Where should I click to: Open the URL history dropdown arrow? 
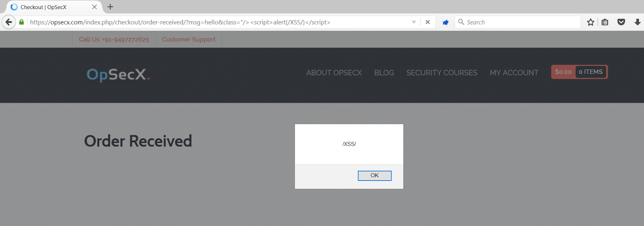[x=414, y=22]
